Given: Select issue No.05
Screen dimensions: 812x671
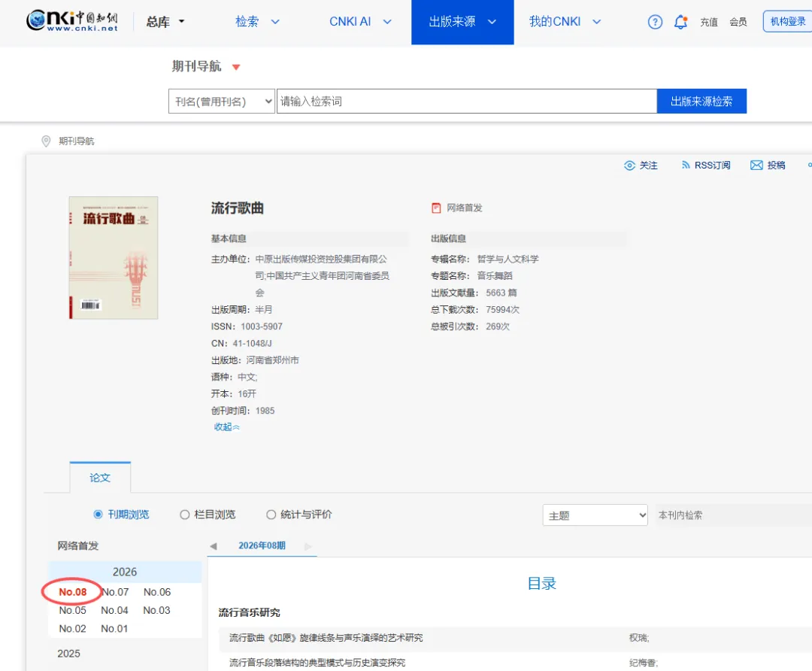Looking at the screenshot, I should [72, 610].
